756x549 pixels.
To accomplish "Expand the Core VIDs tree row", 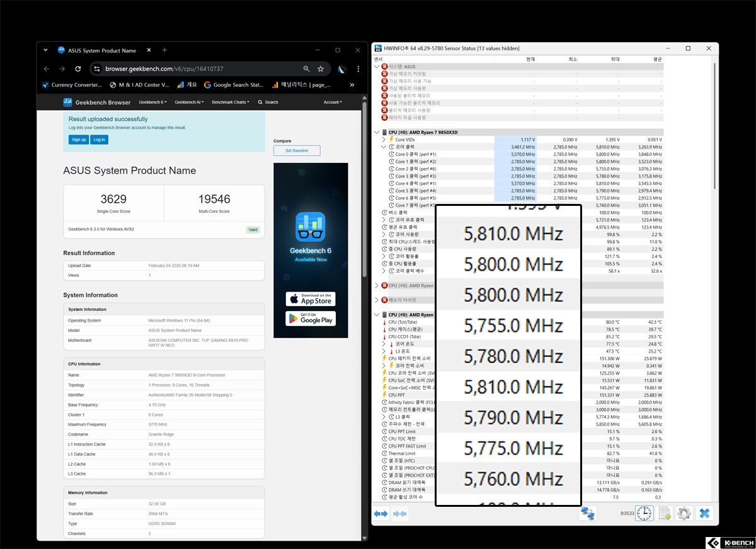I will click(384, 140).
